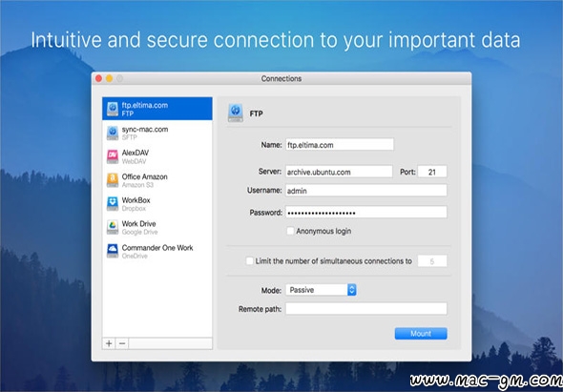Select the sync-mac.com SFTP icon

coord(113,133)
